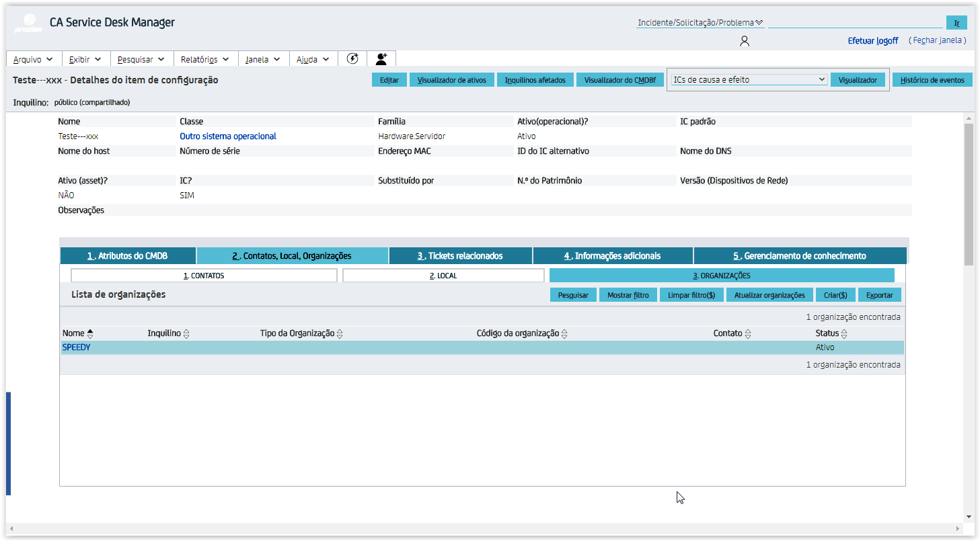The height and width of the screenshot is (541, 980).
Task: Open the Arquivo menu
Action: pyautogui.click(x=34, y=59)
